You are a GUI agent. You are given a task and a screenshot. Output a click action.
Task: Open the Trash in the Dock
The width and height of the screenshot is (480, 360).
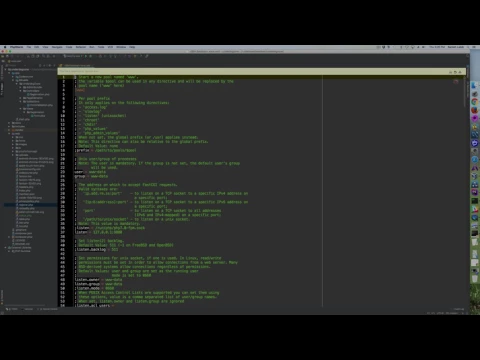(475, 279)
